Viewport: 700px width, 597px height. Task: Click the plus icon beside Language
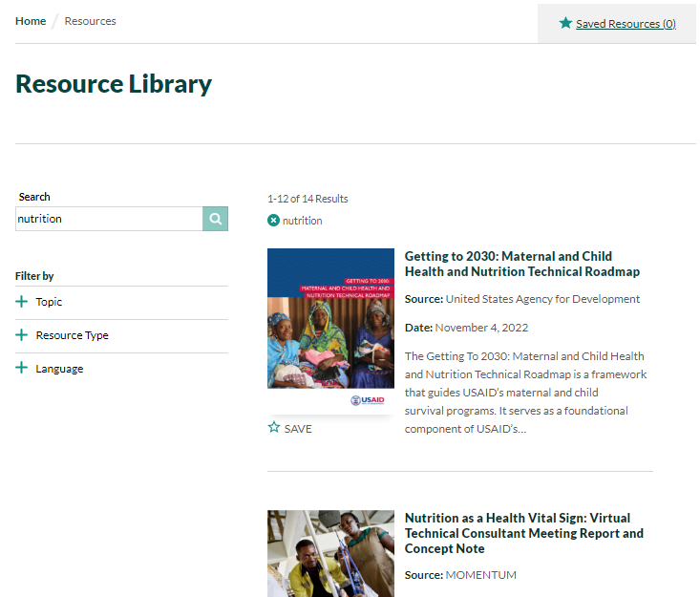(21, 368)
